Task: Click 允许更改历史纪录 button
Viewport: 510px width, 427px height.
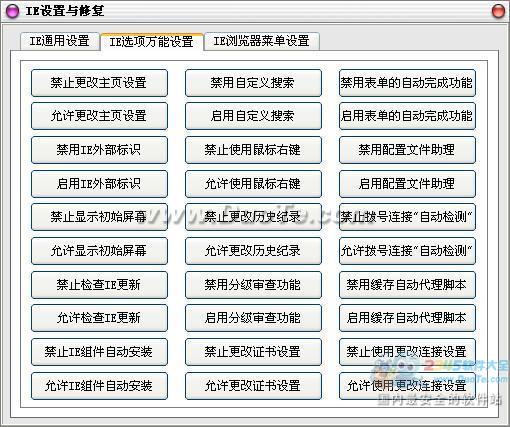Action: pyautogui.click(x=253, y=251)
